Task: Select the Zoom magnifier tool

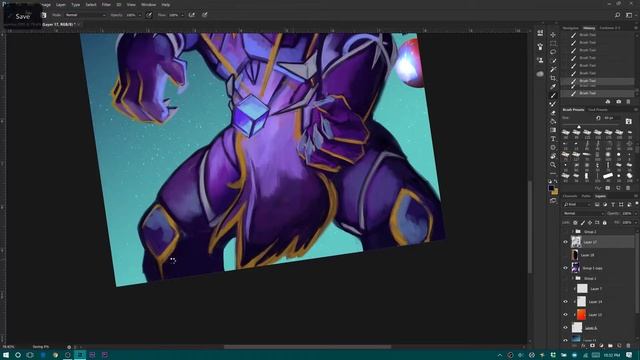Action: click(x=553, y=164)
